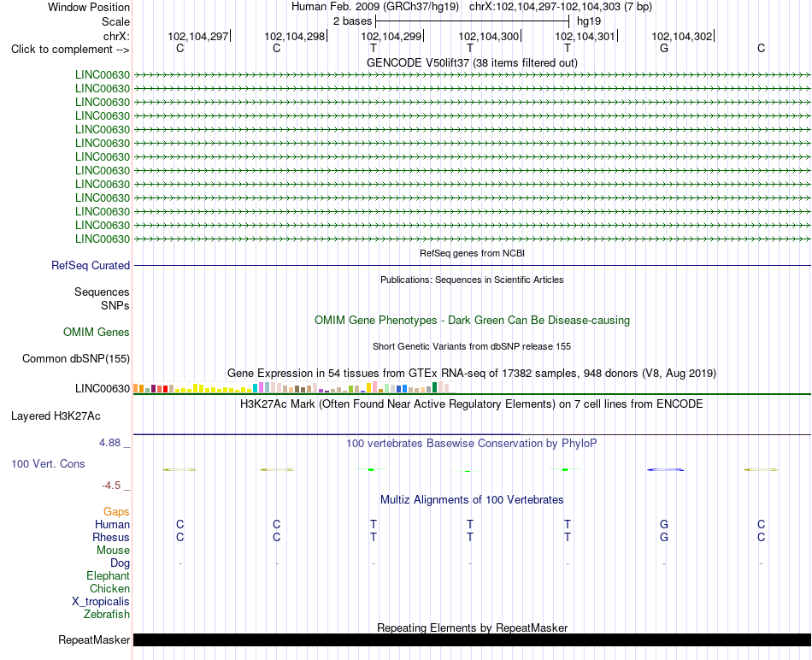The height and width of the screenshot is (660, 812).
Task: Click the Layered H3K27Ac track label
Action: pyautogui.click(x=56, y=416)
